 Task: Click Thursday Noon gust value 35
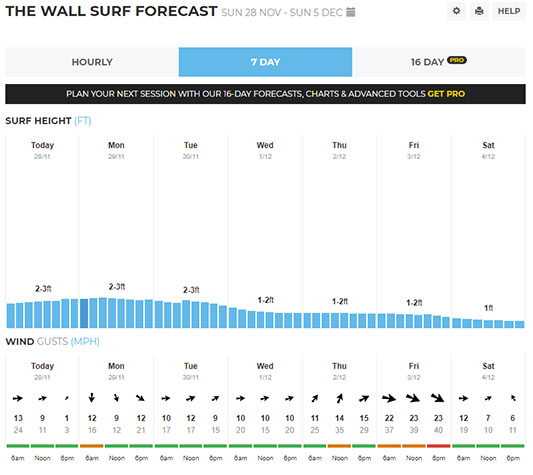coord(340,430)
